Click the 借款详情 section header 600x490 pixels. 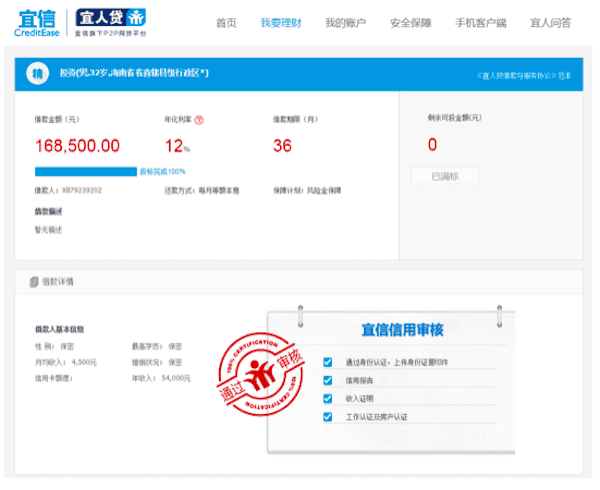tap(56, 282)
